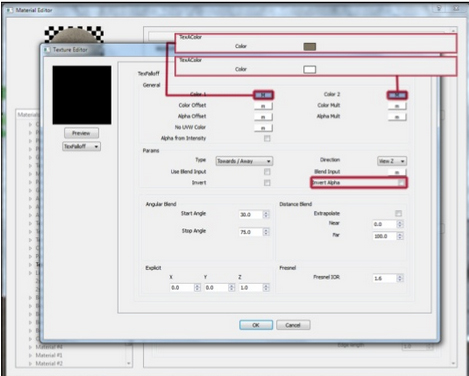Click the No UVW Color map button
The width and height of the screenshot is (469, 376).
(x=263, y=128)
